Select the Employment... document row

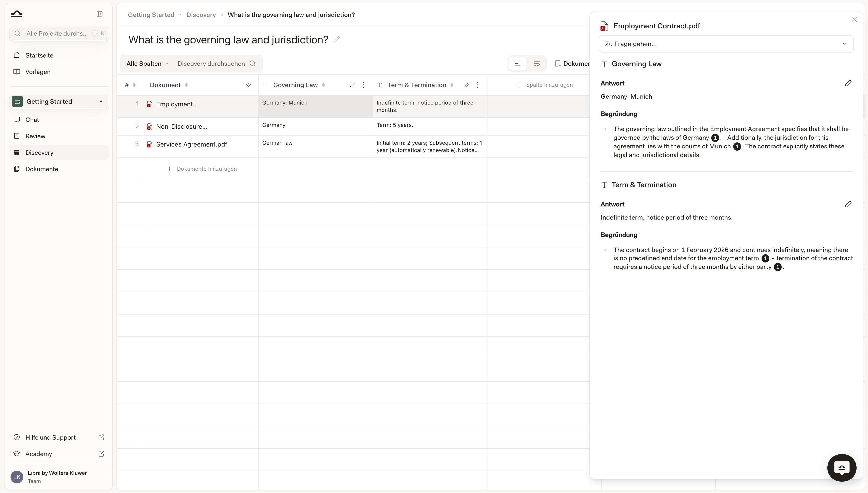[201, 107]
